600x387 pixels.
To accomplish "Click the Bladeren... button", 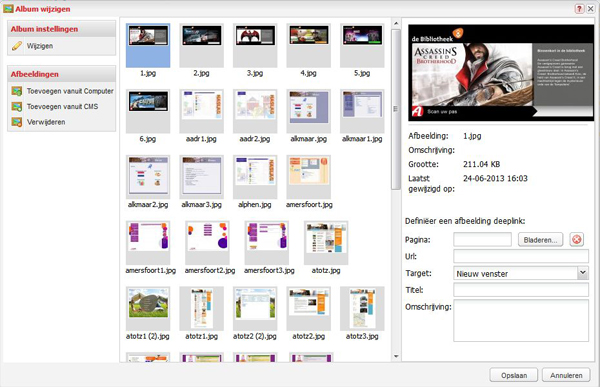I will click(x=540, y=240).
